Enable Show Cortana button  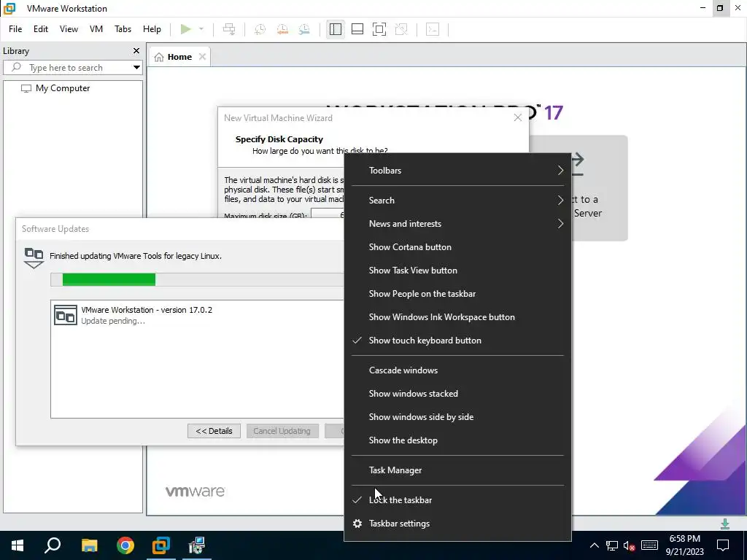coord(457,247)
